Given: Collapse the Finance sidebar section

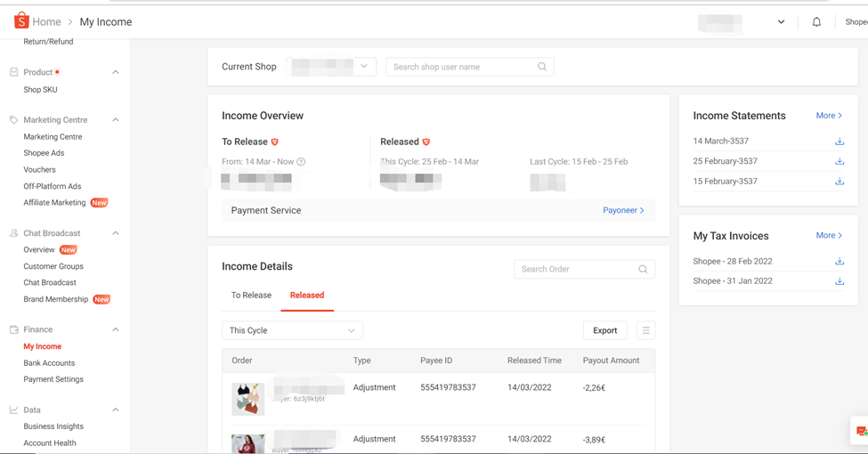Looking at the screenshot, I should tap(116, 330).
